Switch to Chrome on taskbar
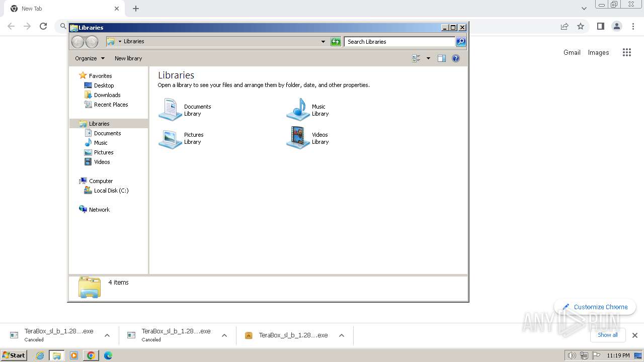Image resolution: width=644 pixels, height=362 pixels. pyautogui.click(x=91, y=355)
